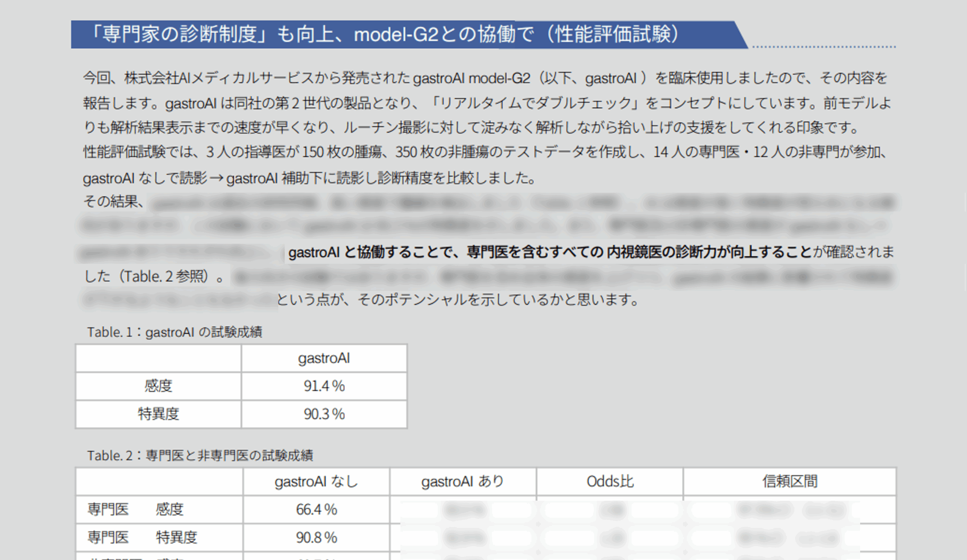Click the 専門医 感度 row label

(135, 509)
